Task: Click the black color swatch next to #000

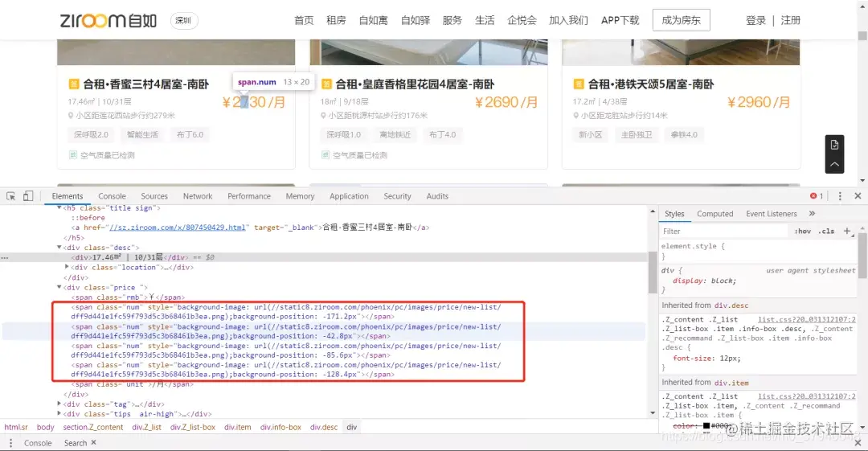Action: [706, 425]
